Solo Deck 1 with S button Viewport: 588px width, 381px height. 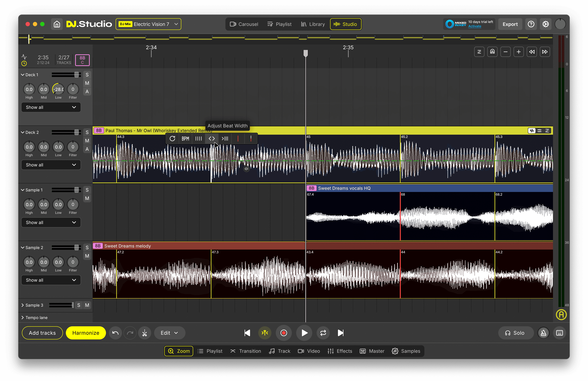tap(87, 75)
